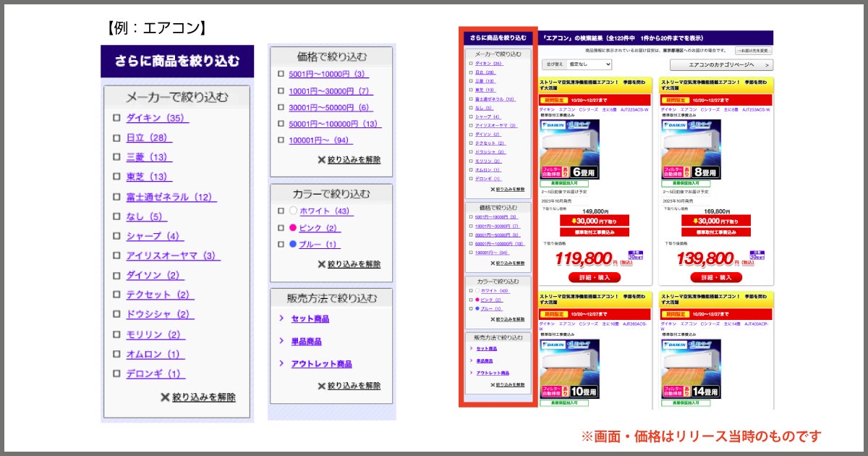Follow the なし (5) link in enlarged panel
The width and height of the screenshot is (868, 456).
click(146, 216)
